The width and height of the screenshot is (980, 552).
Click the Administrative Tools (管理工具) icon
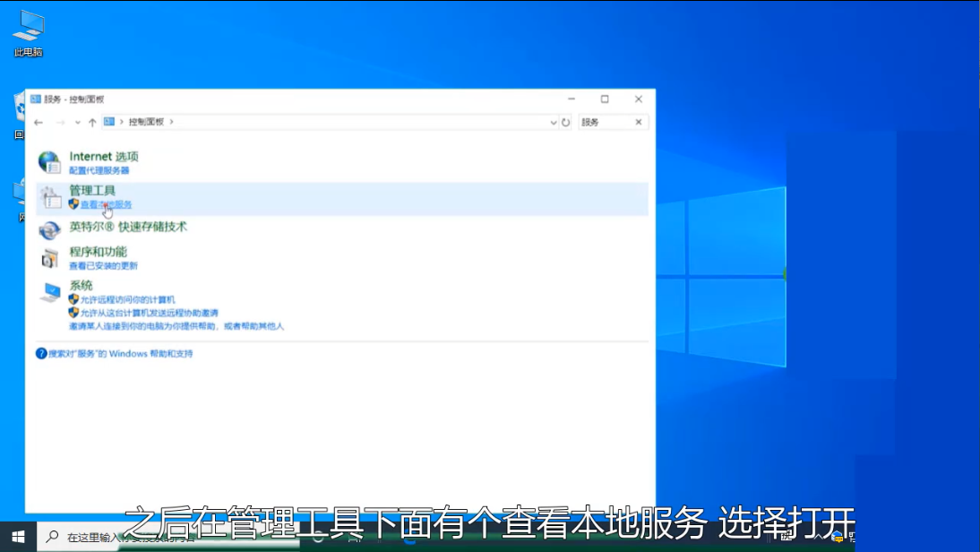click(48, 198)
